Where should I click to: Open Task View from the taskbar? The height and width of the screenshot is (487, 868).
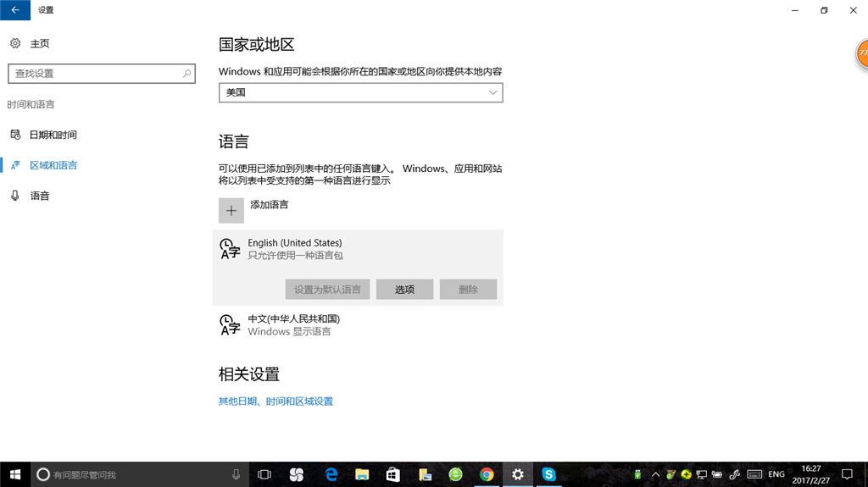[x=264, y=474]
